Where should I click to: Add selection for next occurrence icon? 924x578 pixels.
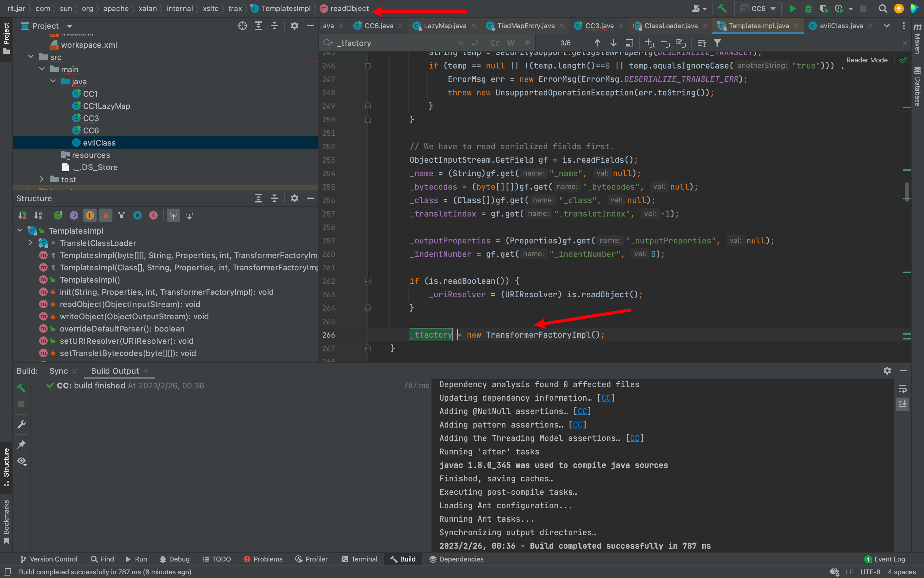click(650, 43)
